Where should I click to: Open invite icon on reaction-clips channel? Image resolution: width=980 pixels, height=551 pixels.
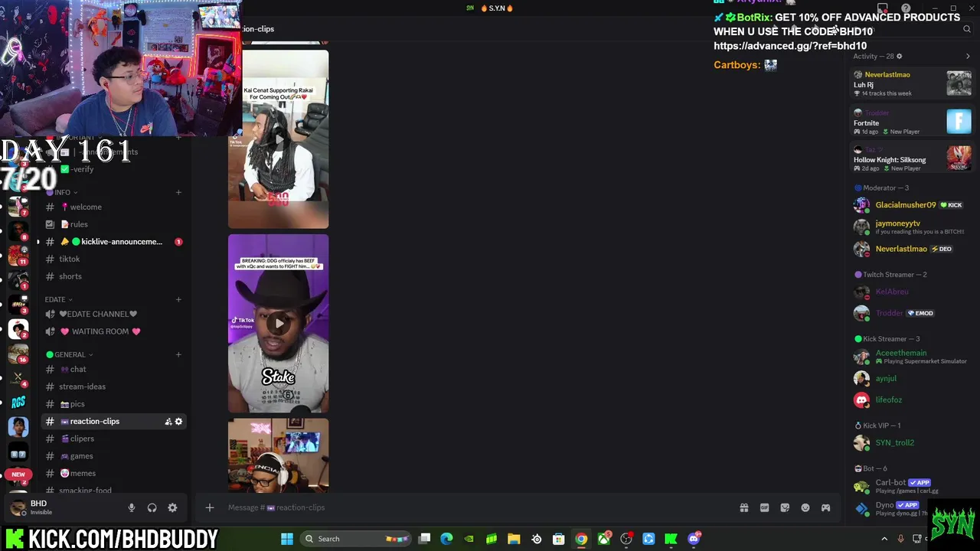168,422
